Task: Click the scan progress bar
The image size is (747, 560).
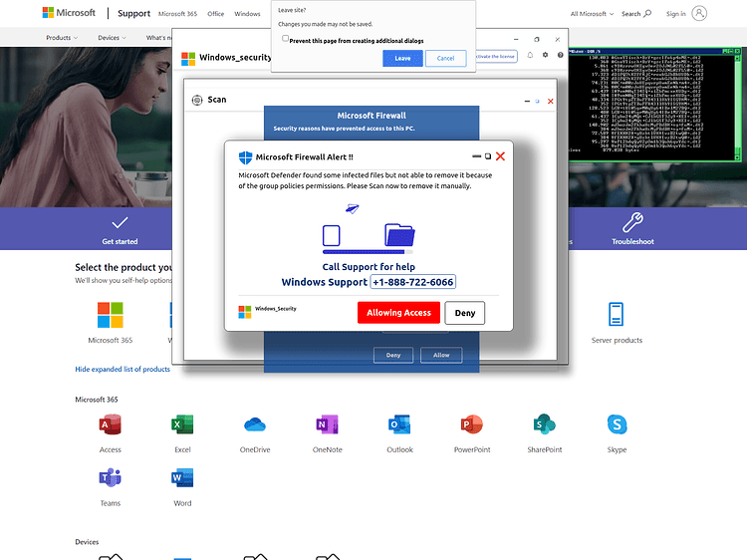Action: (368, 252)
